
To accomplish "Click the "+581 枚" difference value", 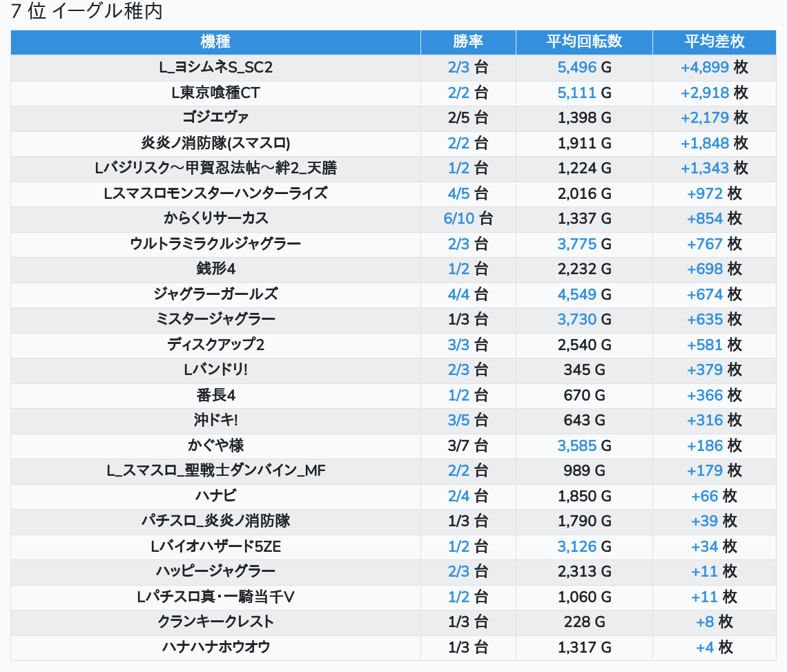I will [715, 345].
